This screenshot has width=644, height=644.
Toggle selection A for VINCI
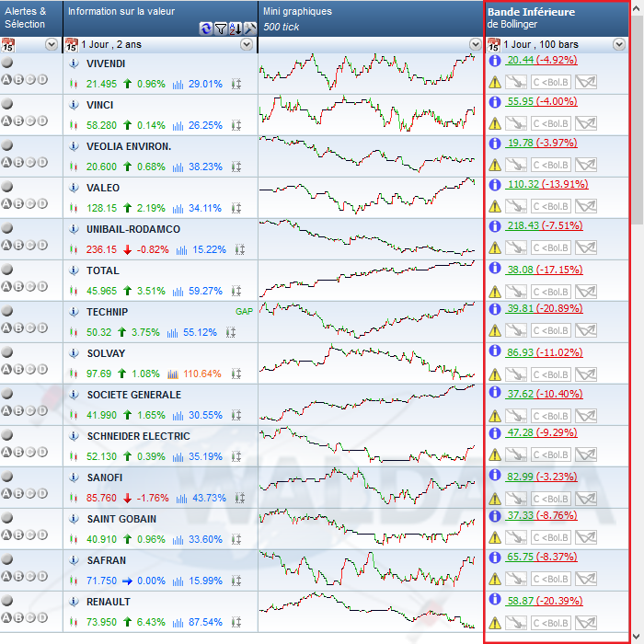[6, 121]
